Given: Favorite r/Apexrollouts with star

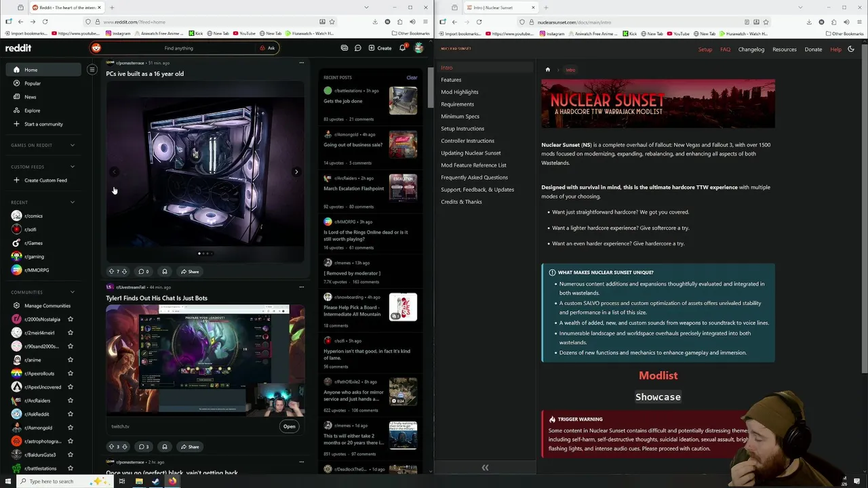Looking at the screenshot, I should click(x=71, y=373).
